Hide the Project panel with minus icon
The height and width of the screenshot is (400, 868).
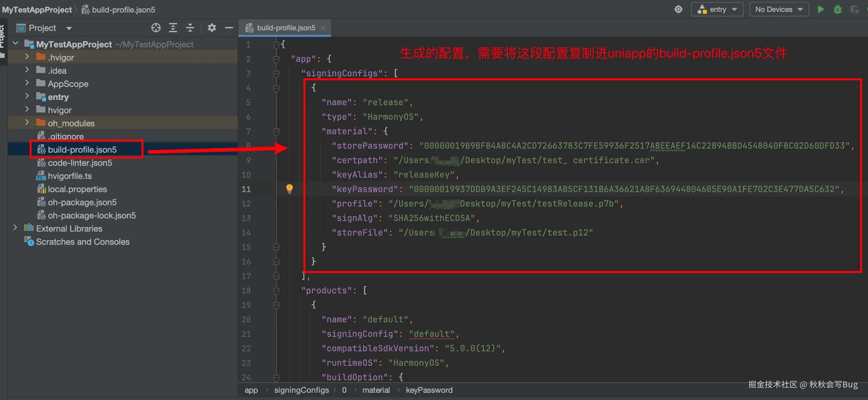(229, 28)
